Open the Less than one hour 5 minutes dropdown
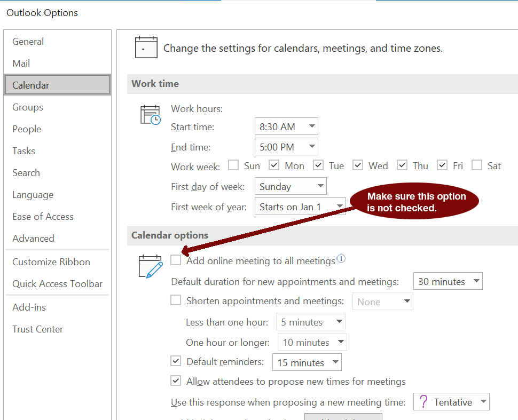The image size is (518, 420). point(311,322)
